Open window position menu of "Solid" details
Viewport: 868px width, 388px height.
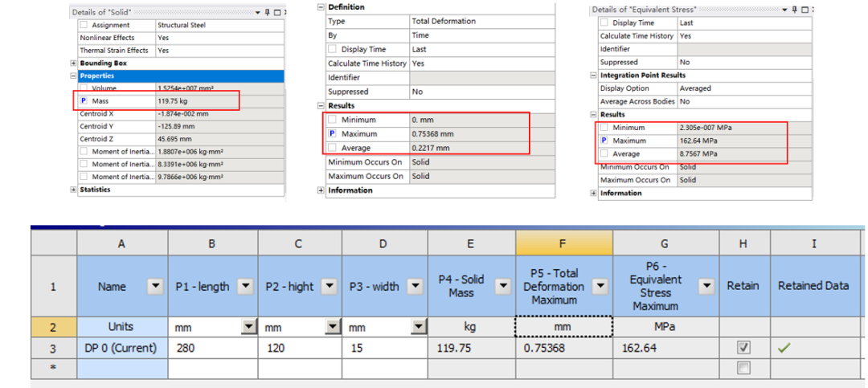[259, 11]
